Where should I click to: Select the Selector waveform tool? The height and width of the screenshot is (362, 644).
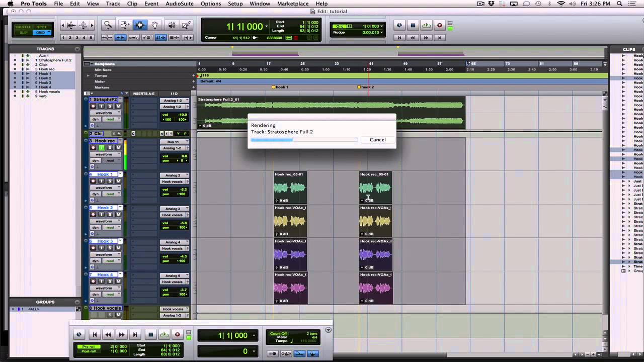140,25
